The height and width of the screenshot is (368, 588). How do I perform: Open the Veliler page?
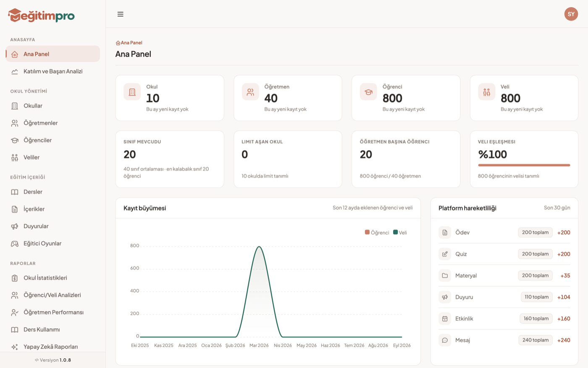pos(53,157)
